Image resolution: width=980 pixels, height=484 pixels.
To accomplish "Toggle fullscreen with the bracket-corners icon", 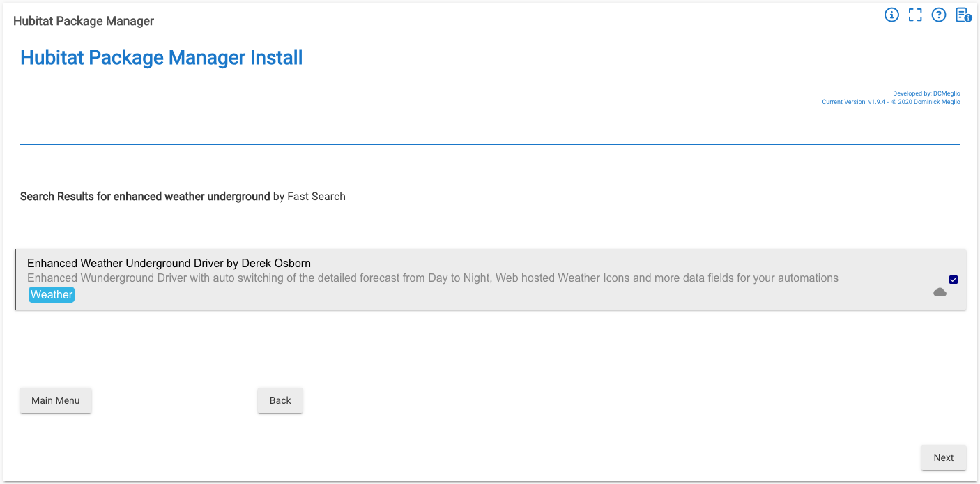I will [x=915, y=15].
